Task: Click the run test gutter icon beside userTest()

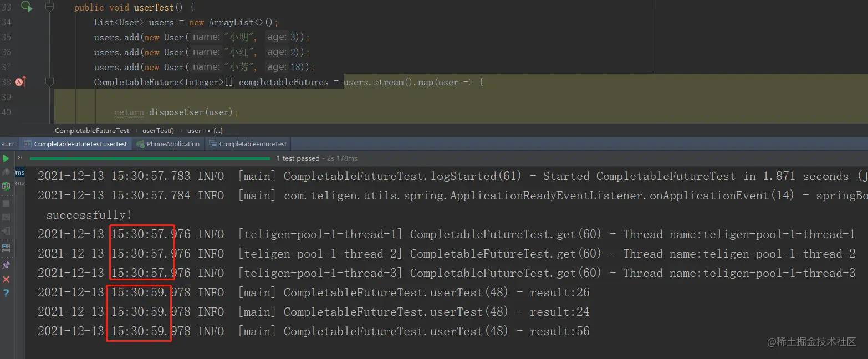Action: pos(26,7)
